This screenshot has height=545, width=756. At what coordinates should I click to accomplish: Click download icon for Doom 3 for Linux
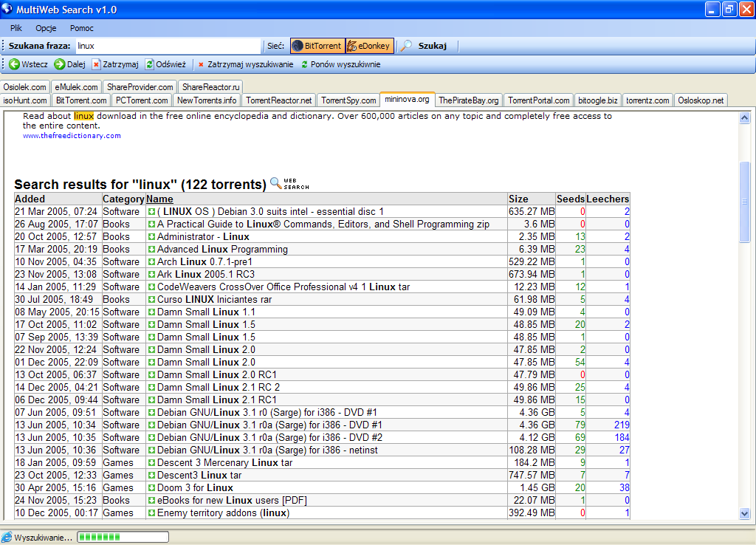coord(151,488)
